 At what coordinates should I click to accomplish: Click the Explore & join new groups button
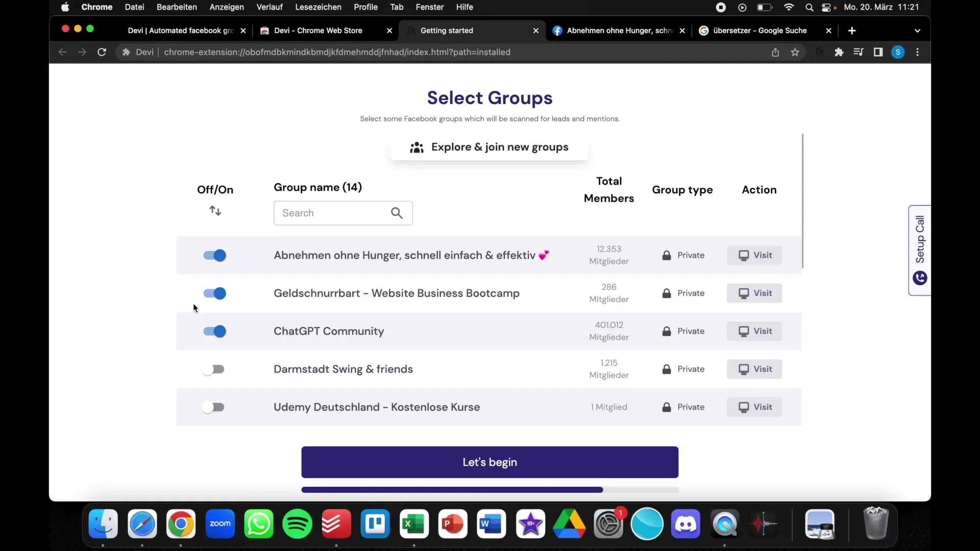(x=490, y=146)
